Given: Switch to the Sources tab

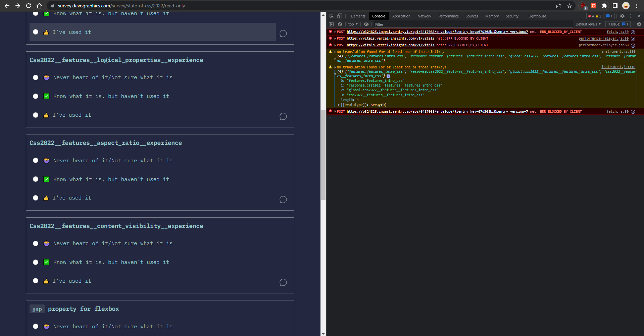Looking at the screenshot, I should [x=472, y=16].
